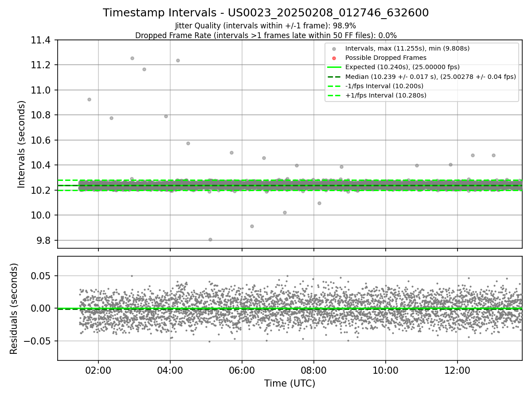Click legend entry '-1/fps Interval (10.200s)'

tap(384, 86)
